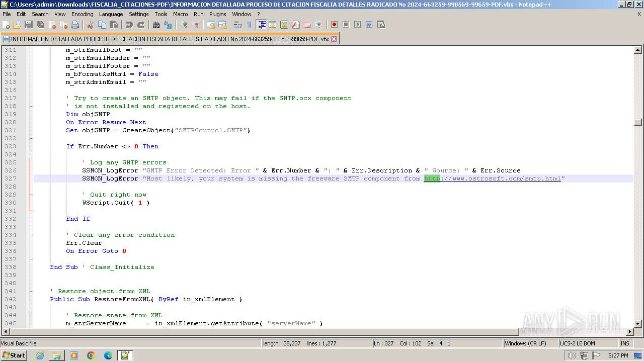The image size is (644, 362).
Task: Click the horizontal scrollbar right arrow
Action: click(629, 332)
